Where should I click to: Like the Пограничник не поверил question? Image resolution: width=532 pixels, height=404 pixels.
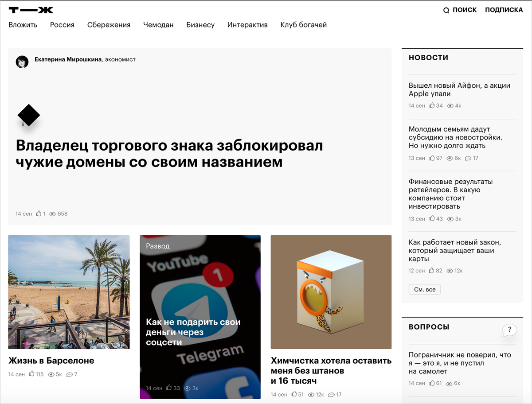(x=432, y=383)
